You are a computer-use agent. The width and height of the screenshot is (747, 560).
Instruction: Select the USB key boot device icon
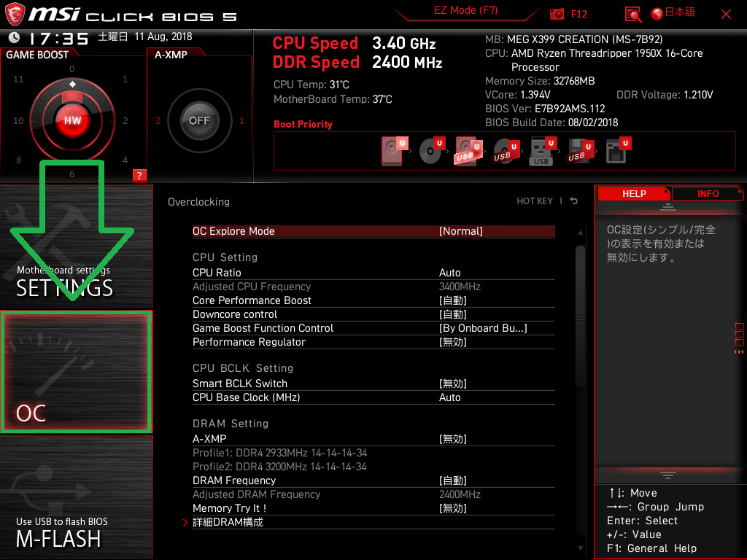[543, 151]
